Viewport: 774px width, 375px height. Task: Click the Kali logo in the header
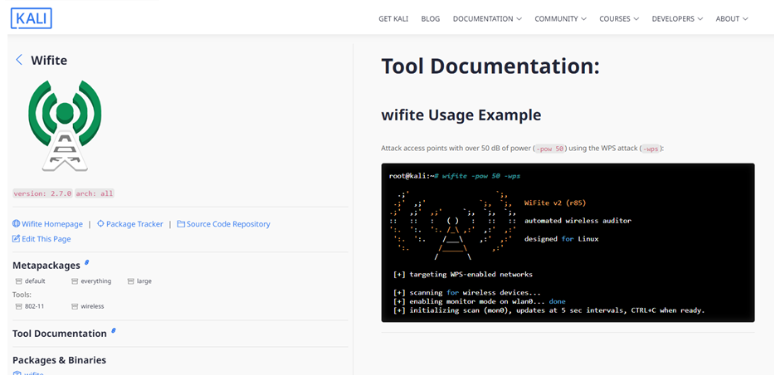(x=31, y=18)
